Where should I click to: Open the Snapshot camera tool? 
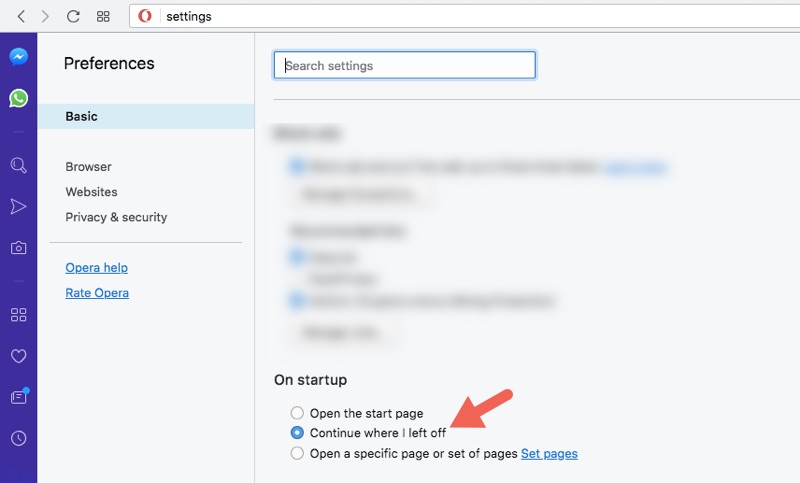(18, 248)
